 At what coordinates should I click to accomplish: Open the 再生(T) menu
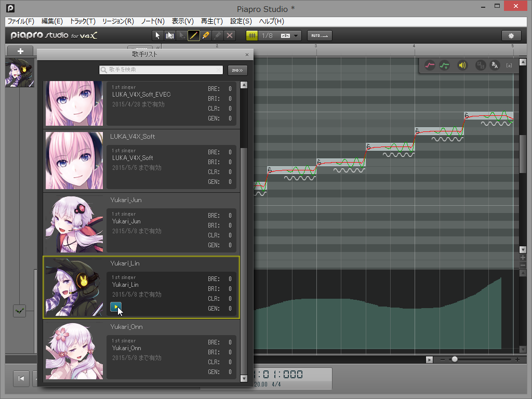coord(212,21)
